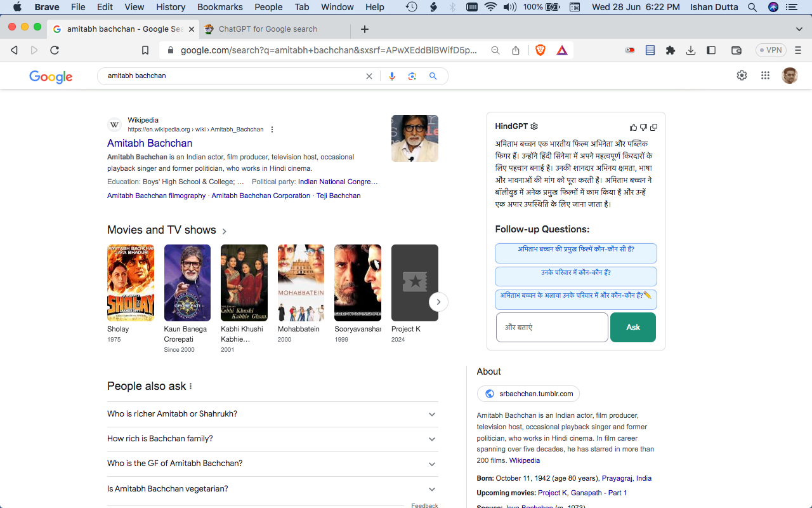812x508 pixels.
Task: Open the Downloads icon in toolbar
Action: click(691, 50)
